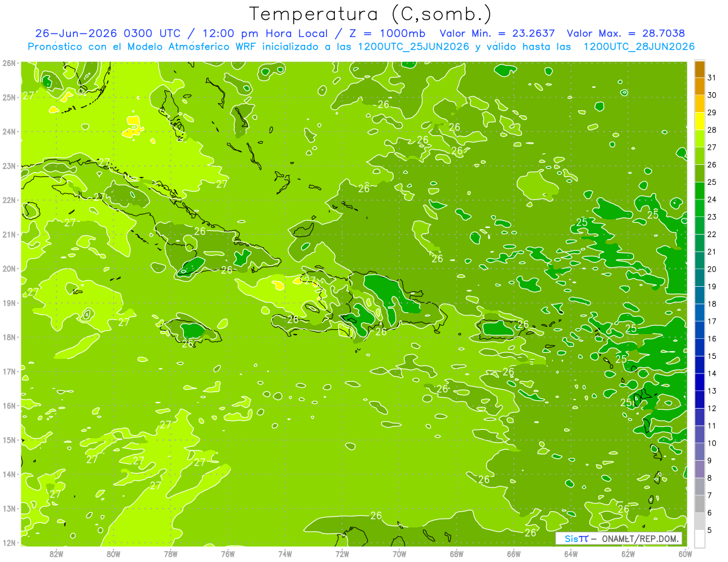The height and width of the screenshot is (562, 728).
Task: Click the legend scale label "5"
Action: pyautogui.click(x=710, y=530)
